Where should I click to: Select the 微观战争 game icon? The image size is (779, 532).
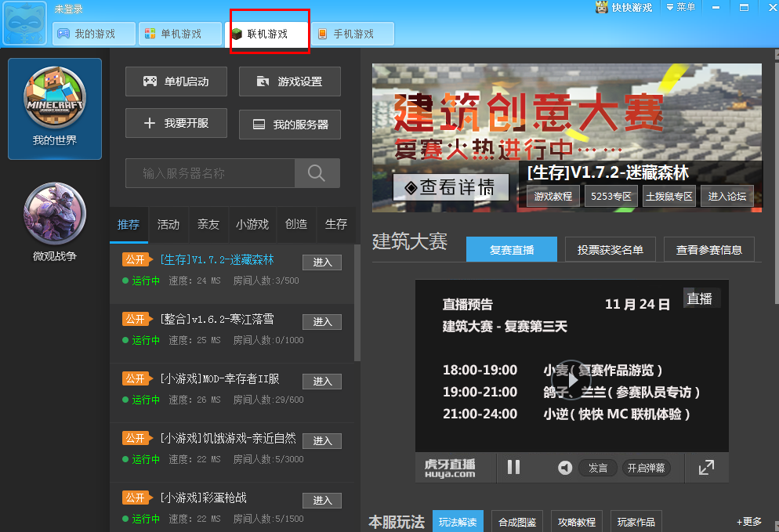coord(55,222)
